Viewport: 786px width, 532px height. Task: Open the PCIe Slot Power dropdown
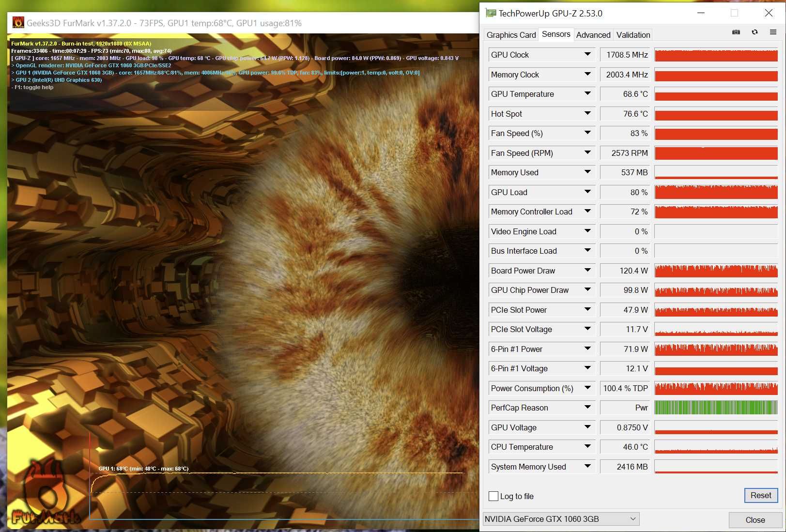(x=587, y=310)
